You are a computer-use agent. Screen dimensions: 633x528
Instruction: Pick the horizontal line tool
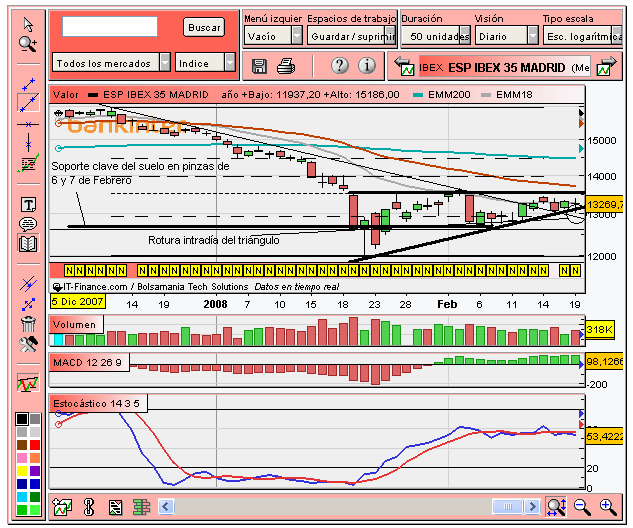click(x=28, y=124)
